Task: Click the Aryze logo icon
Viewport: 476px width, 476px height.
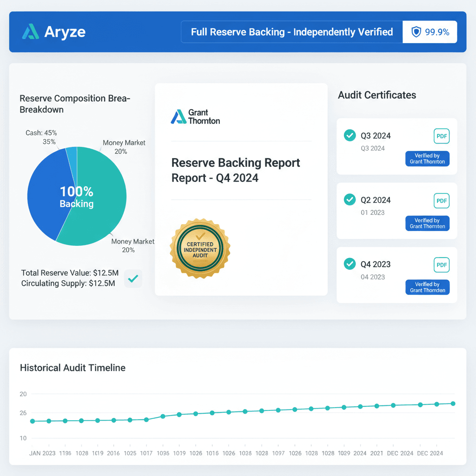Action: [x=30, y=32]
